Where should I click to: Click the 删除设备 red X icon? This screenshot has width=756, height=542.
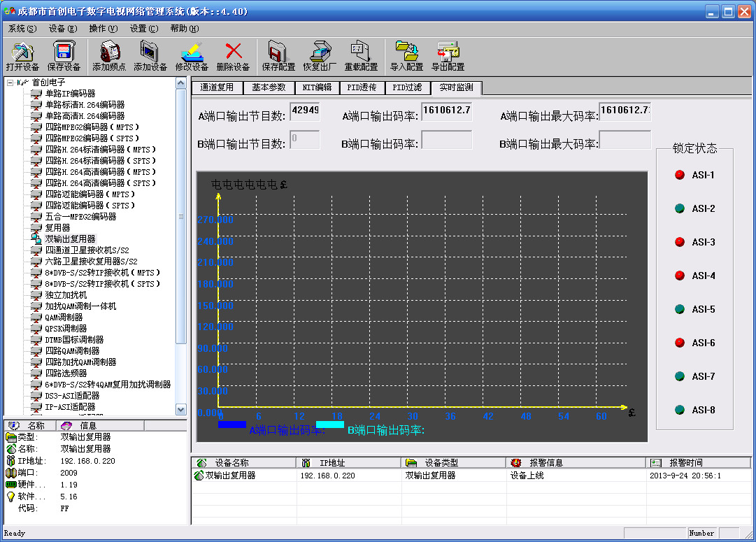[x=234, y=51]
